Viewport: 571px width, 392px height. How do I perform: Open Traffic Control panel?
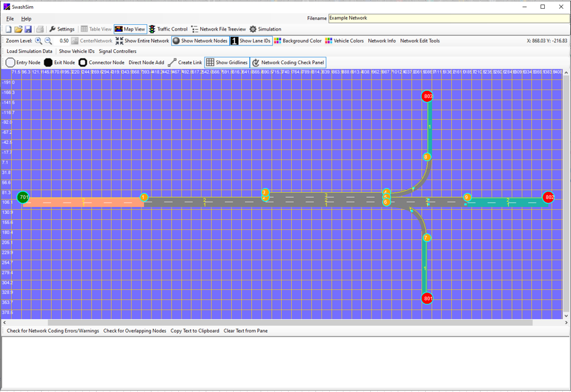tap(168, 29)
